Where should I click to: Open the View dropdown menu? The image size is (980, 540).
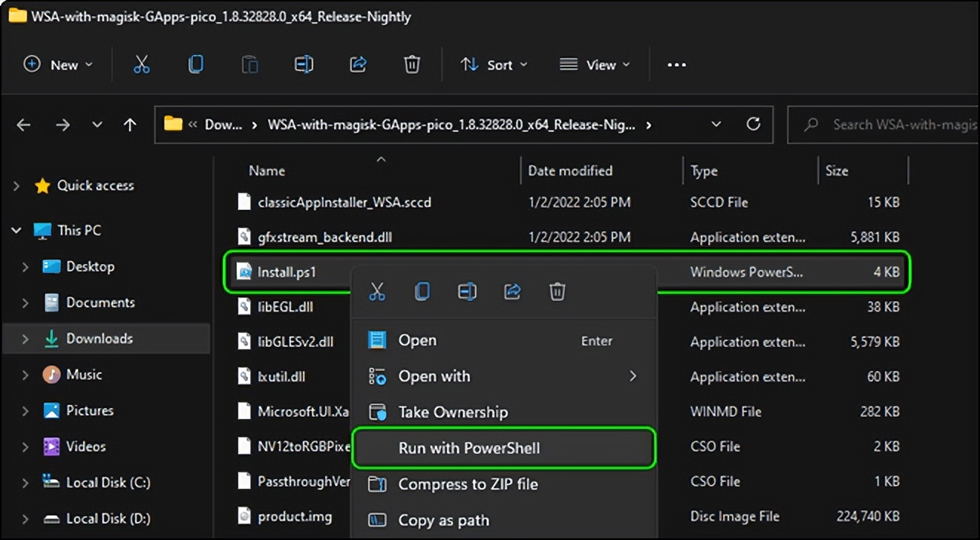pos(595,65)
